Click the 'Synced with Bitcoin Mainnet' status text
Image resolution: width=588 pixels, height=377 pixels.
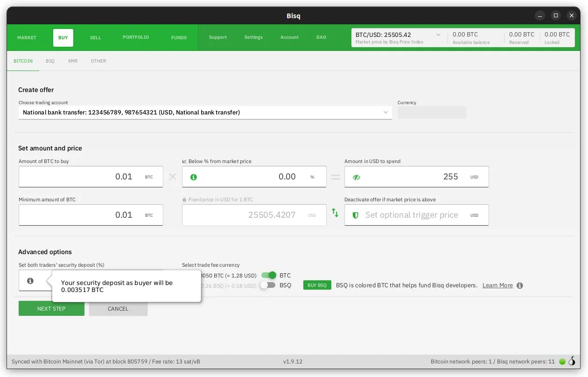point(106,362)
